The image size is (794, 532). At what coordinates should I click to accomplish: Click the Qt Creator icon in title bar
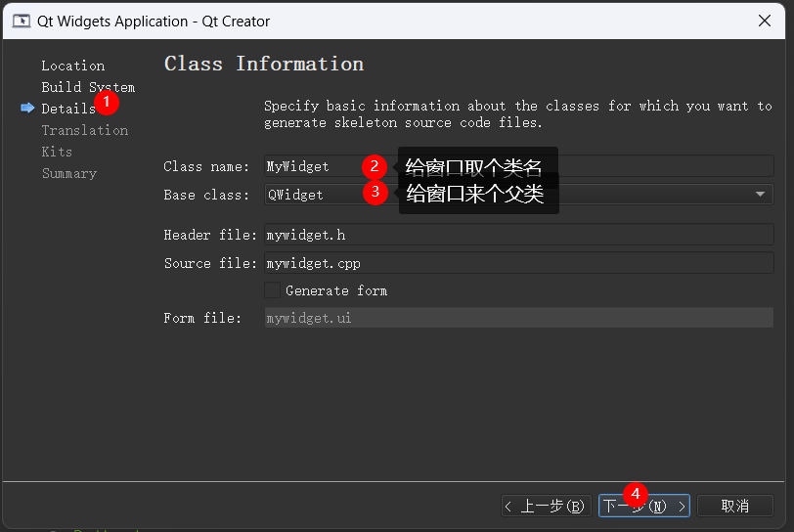(21, 21)
